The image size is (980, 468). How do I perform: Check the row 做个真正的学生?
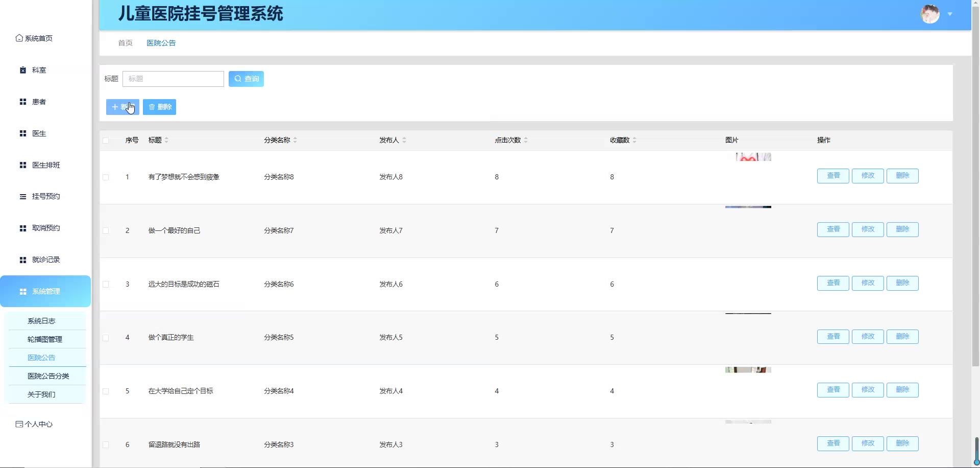(106, 338)
